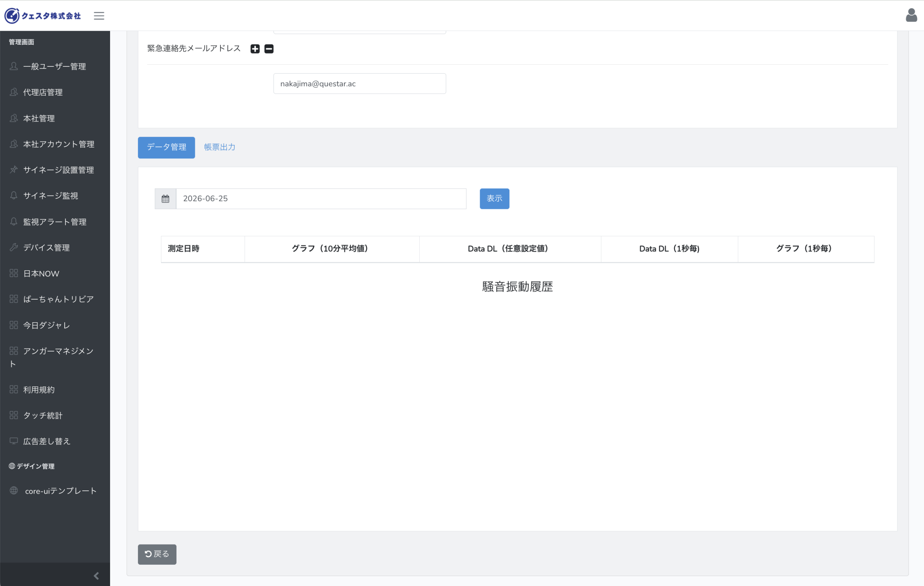Viewport: 924px width, 586px height.
Task: Focus the date field 2026-06-25
Action: 321,199
